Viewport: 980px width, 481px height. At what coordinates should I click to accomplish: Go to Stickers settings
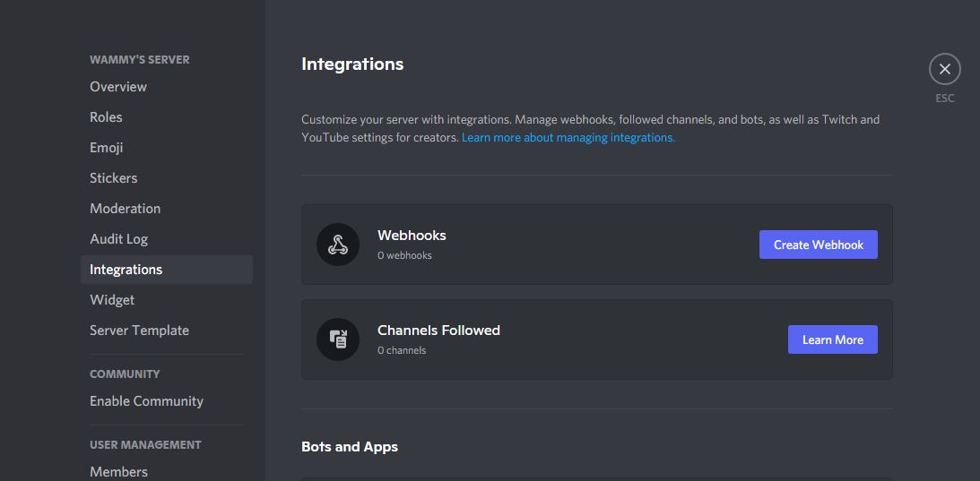pos(166,178)
